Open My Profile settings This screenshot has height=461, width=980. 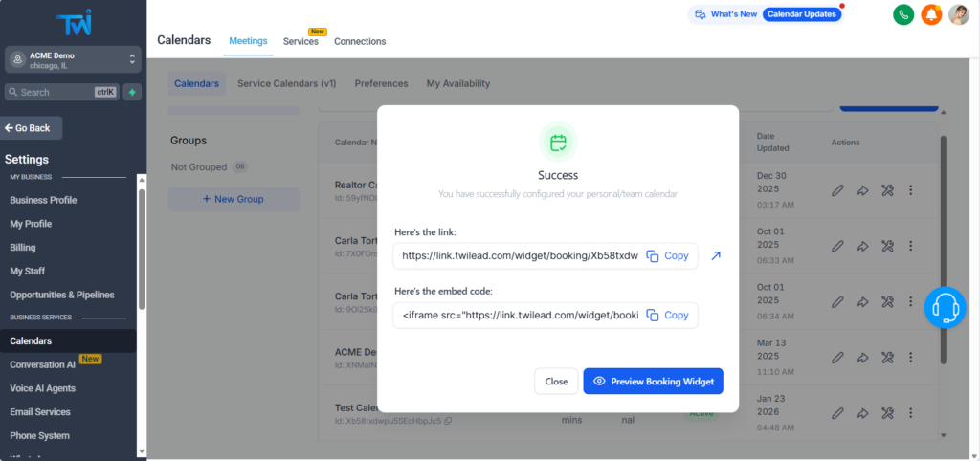point(32,224)
